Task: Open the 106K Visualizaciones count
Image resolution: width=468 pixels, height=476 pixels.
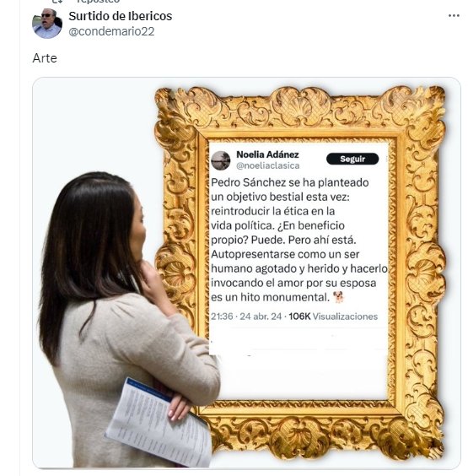Action: point(333,316)
